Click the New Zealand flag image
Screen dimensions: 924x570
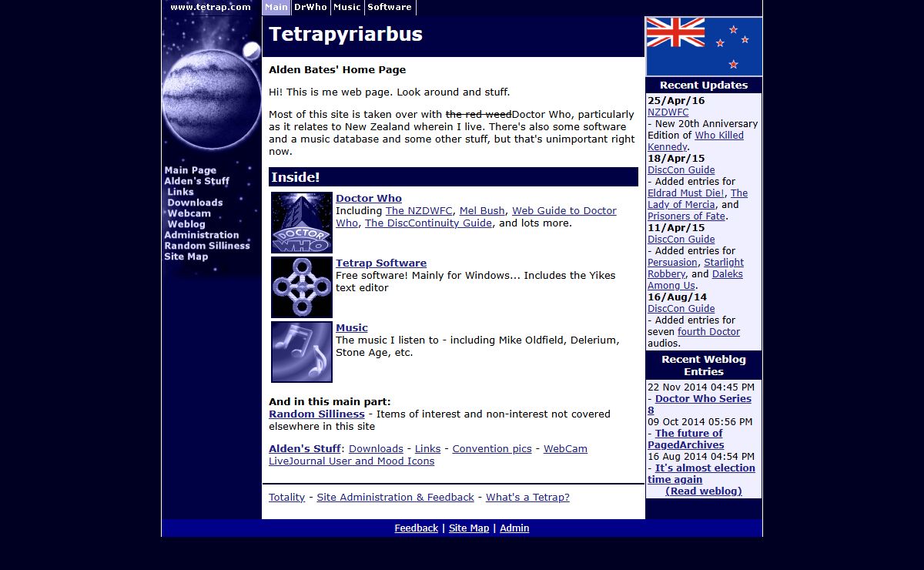[x=704, y=46]
